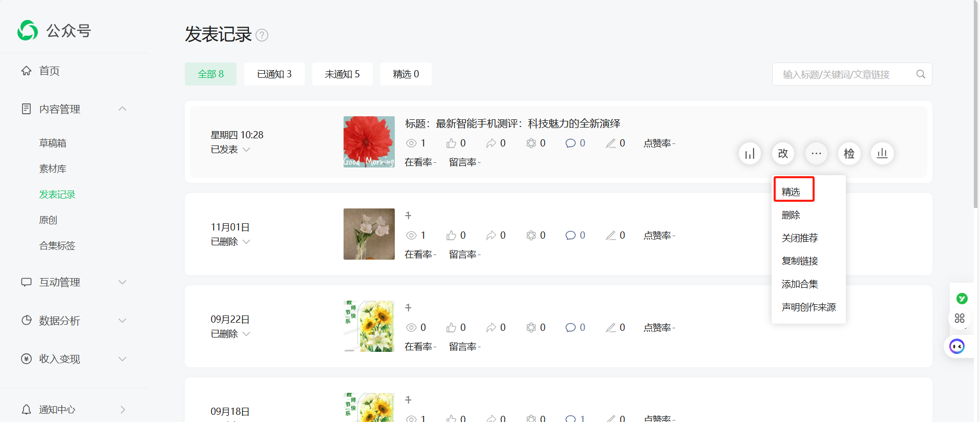Click the comment bubble icon in 09月22日 article

point(570,328)
